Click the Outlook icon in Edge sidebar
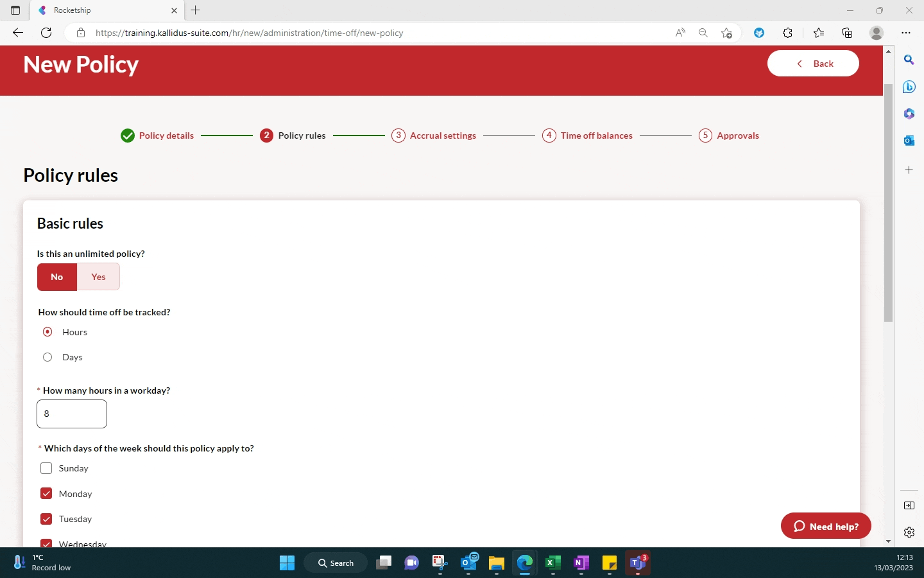The image size is (924, 578). click(x=909, y=141)
